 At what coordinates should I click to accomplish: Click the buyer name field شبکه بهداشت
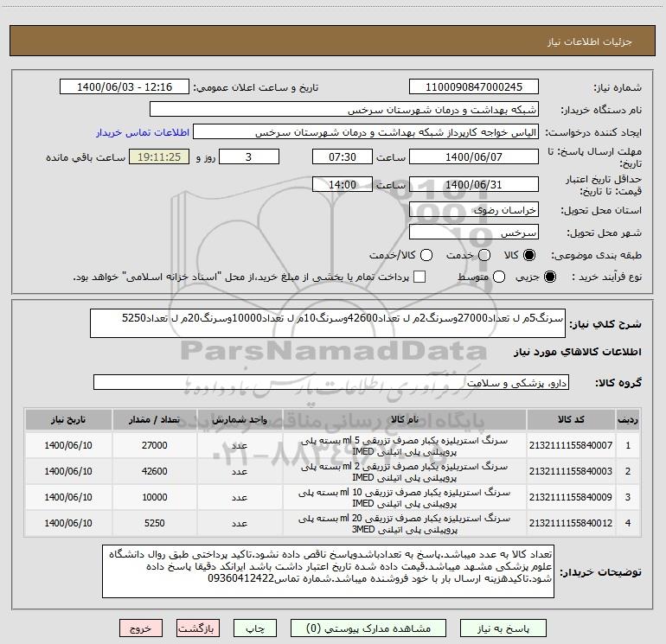[344, 110]
